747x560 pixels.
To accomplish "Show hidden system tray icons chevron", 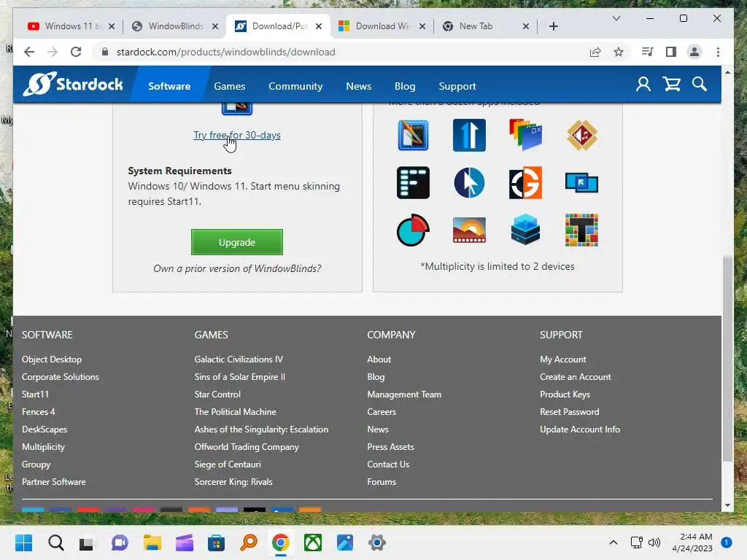I will (614, 542).
